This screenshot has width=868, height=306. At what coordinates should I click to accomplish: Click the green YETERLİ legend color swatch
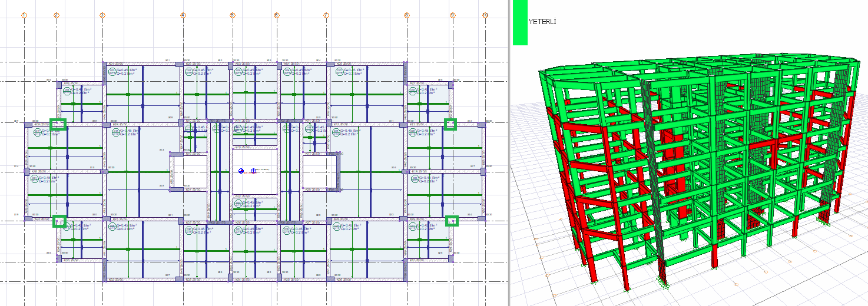tap(520, 22)
